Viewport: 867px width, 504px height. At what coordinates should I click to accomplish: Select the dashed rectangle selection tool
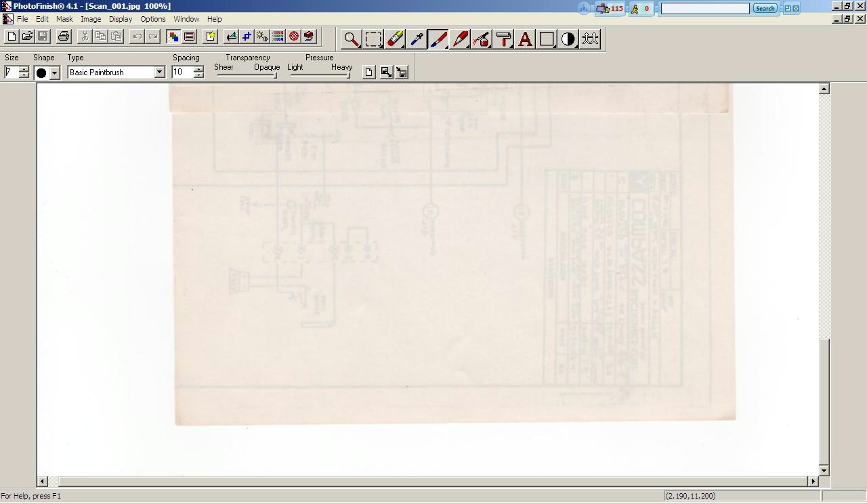point(373,39)
